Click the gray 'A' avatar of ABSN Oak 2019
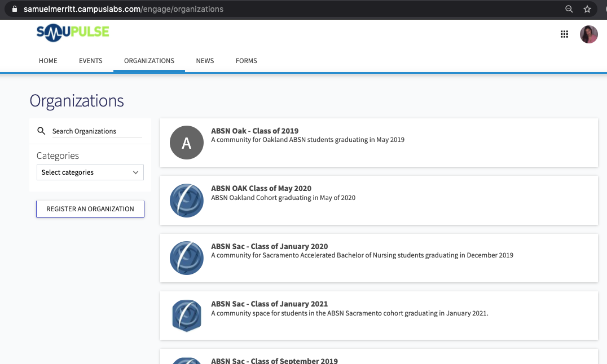 tap(187, 143)
